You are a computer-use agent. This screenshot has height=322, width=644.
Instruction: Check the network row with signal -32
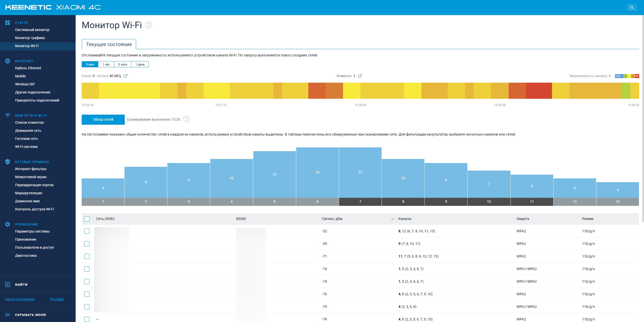87,231
